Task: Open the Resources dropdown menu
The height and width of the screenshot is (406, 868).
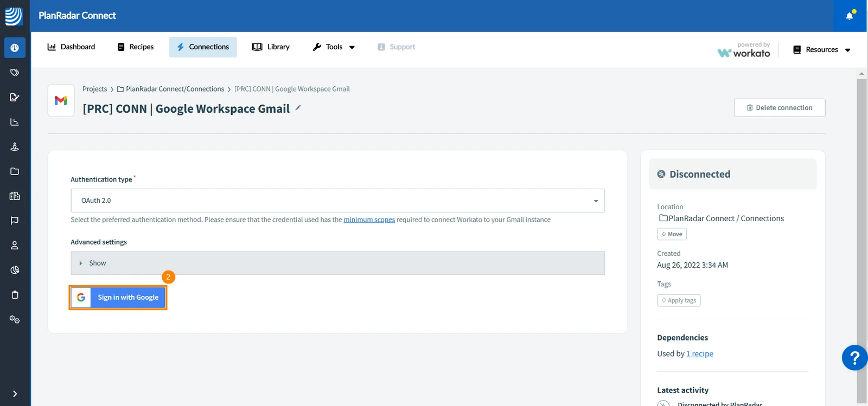Action: (822, 50)
